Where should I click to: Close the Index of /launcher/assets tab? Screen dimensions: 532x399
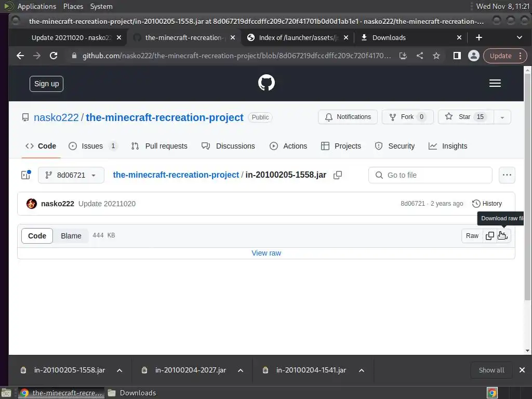pyautogui.click(x=345, y=37)
